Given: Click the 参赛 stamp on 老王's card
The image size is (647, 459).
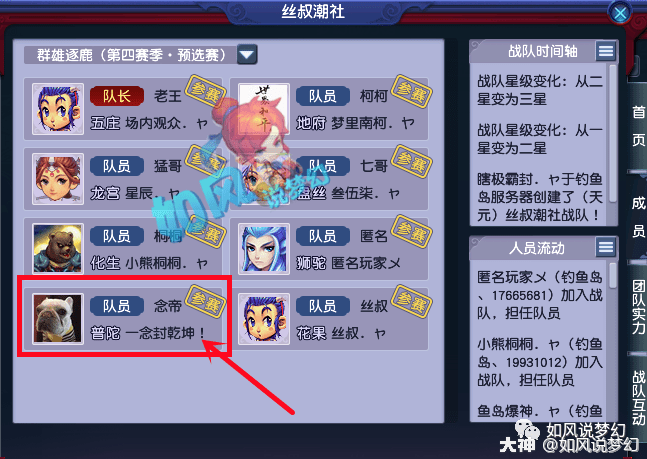Looking at the screenshot, I should (205, 91).
